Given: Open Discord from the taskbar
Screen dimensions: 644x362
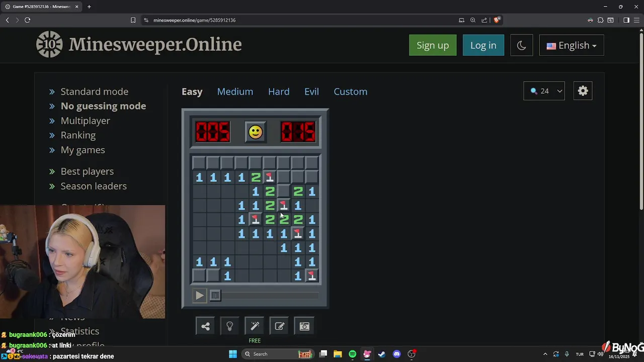Looking at the screenshot, I should coord(396,354).
